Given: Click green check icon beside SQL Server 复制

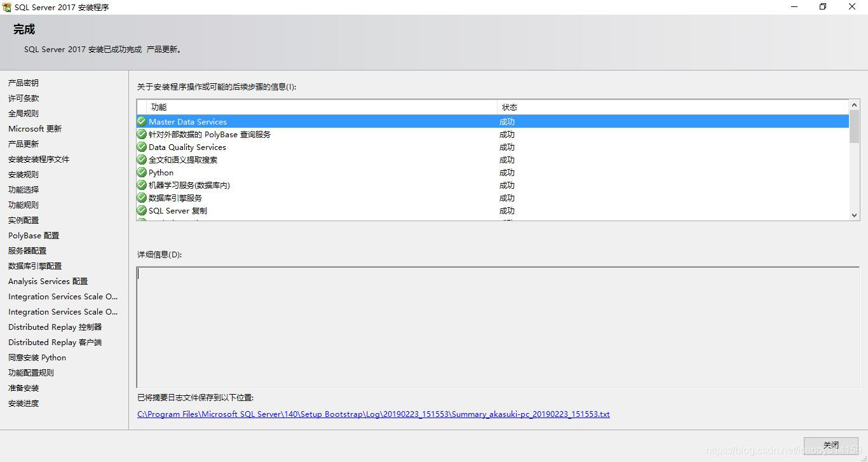Looking at the screenshot, I should (142, 210).
